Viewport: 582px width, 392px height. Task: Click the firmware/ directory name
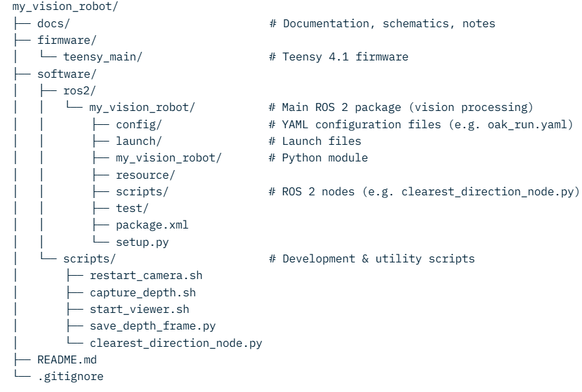click(66, 40)
